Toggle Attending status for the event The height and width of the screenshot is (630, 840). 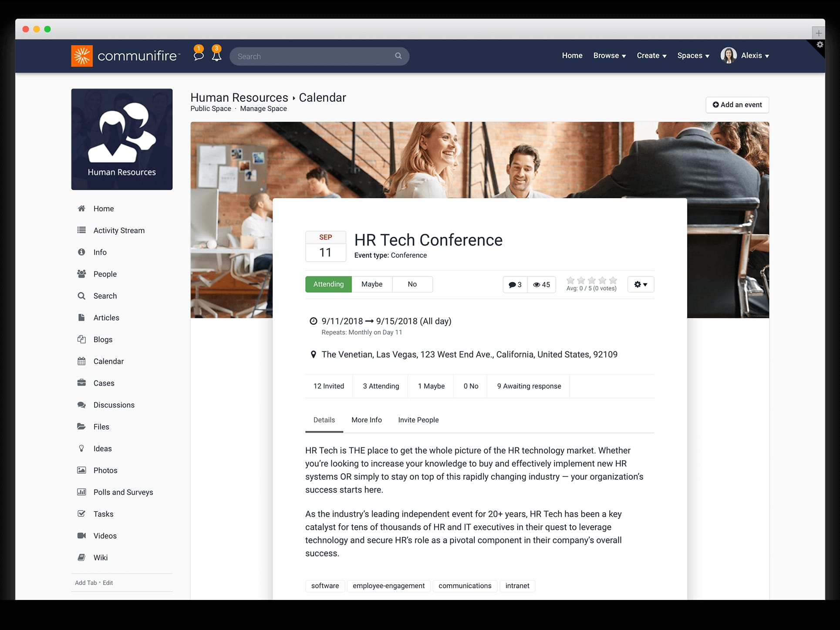tap(328, 284)
